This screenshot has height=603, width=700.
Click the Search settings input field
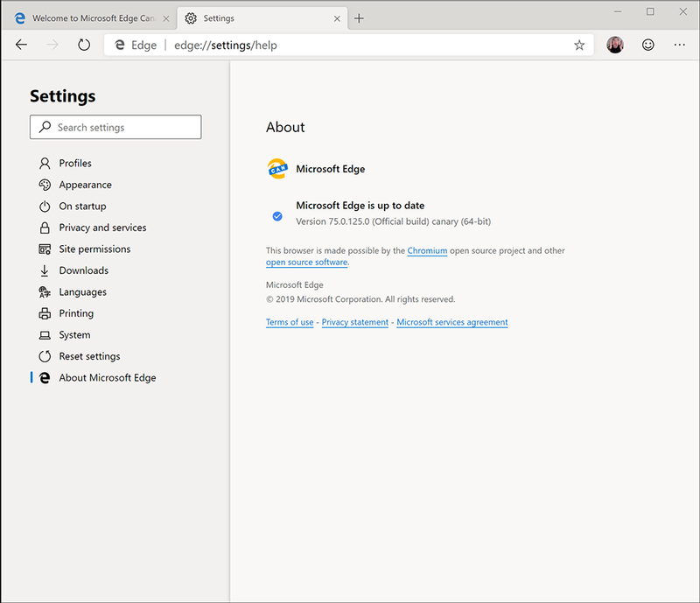coord(115,127)
